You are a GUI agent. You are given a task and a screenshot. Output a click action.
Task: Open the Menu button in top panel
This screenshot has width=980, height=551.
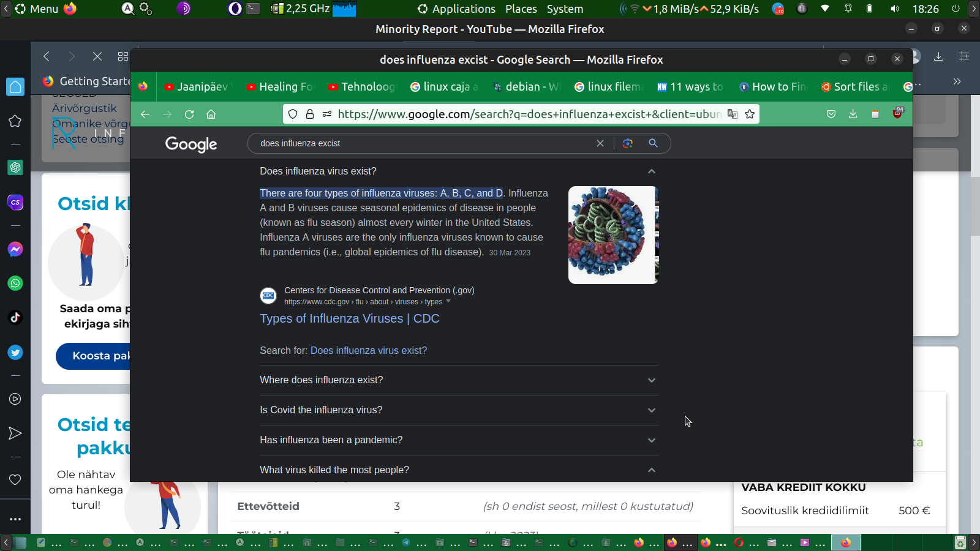(37, 9)
